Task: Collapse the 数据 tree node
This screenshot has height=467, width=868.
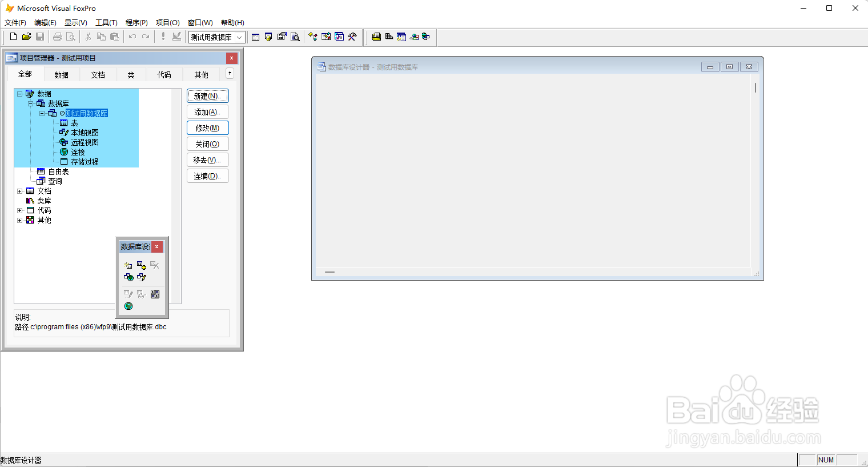Action: tap(19, 94)
